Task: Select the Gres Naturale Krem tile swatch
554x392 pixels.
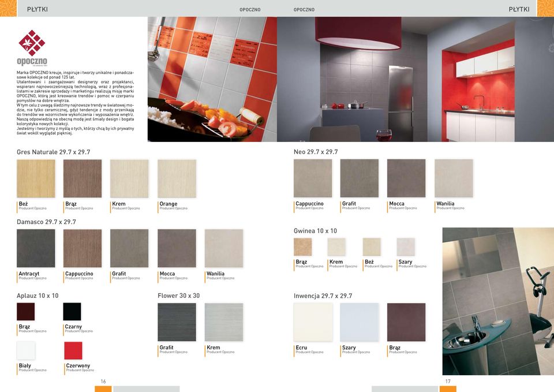Action: (x=129, y=178)
